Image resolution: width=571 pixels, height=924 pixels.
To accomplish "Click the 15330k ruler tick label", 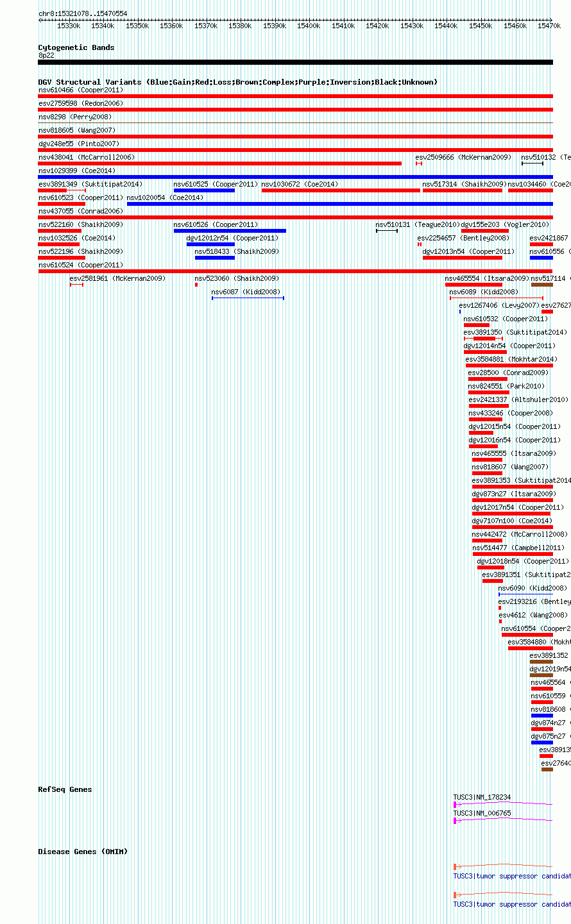I will click(69, 26).
